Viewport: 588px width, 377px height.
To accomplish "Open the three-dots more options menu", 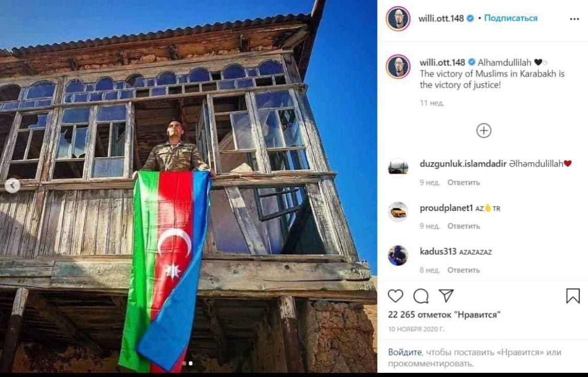I will (x=574, y=19).
